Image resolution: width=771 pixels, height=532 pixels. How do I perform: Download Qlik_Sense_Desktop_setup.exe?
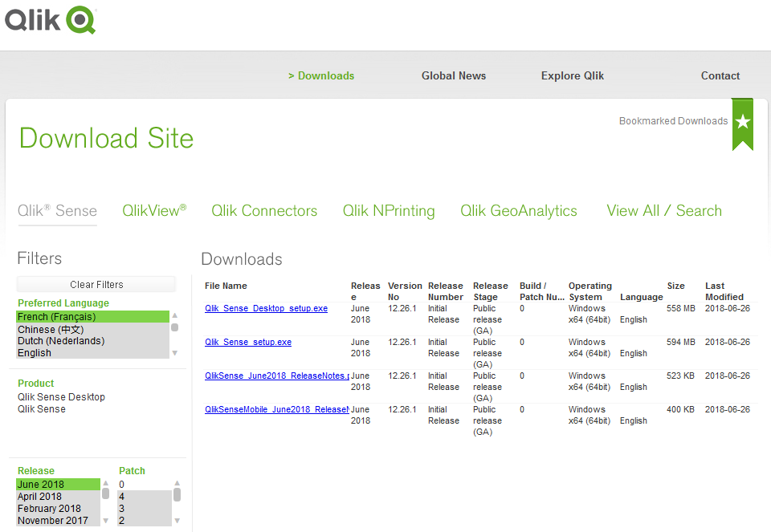click(266, 308)
